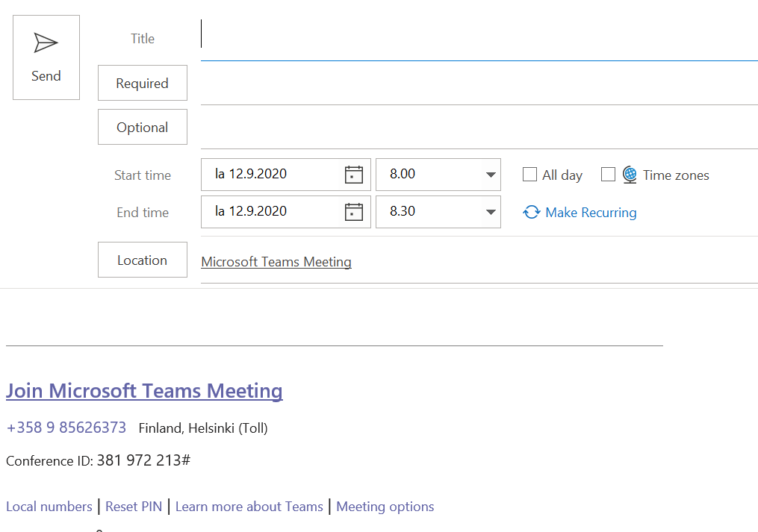Click the Make Recurring arrows icon
This screenshot has height=532, width=758.
[531, 213]
